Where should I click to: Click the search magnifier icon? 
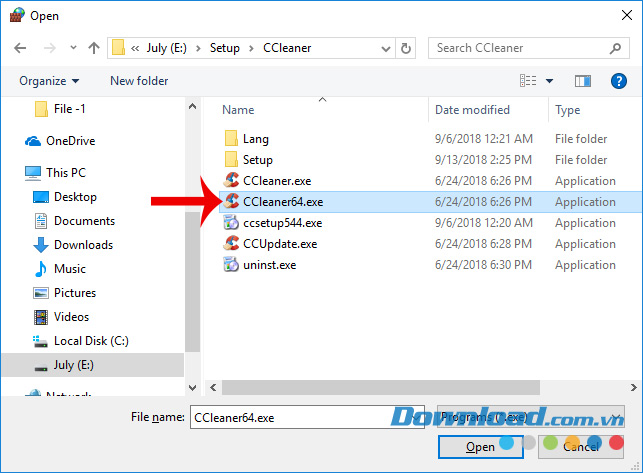[615, 48]
